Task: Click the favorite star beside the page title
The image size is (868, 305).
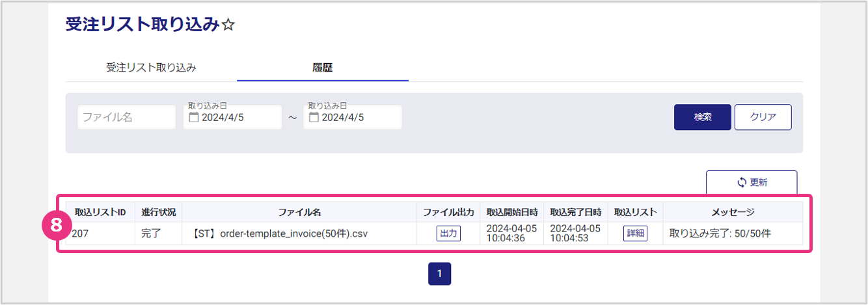Action: click(228, 25)
